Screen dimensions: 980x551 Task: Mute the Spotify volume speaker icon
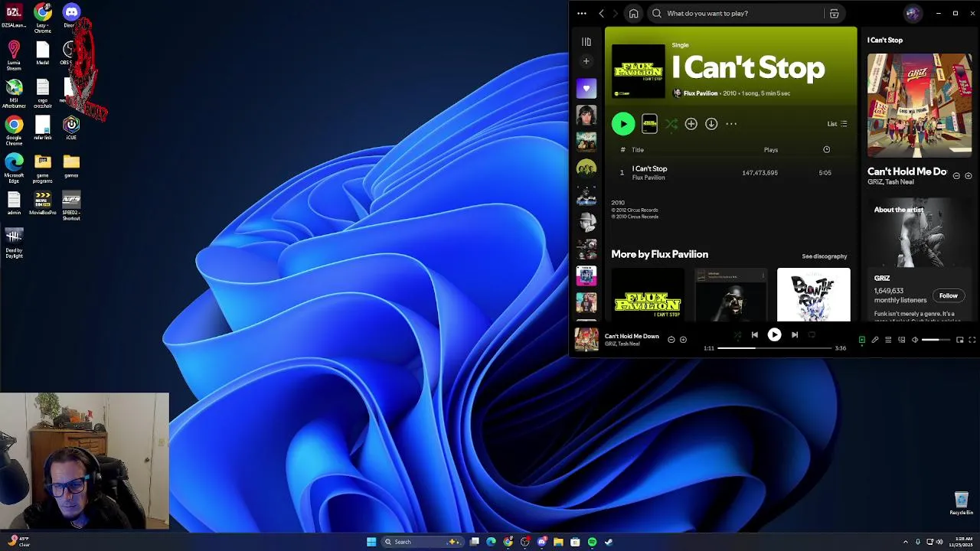click(915, 340)
